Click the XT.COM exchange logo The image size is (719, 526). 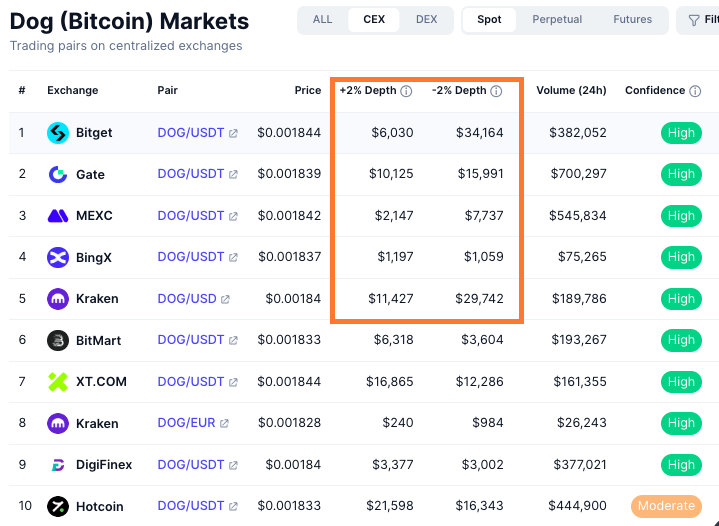click(58, 382)
